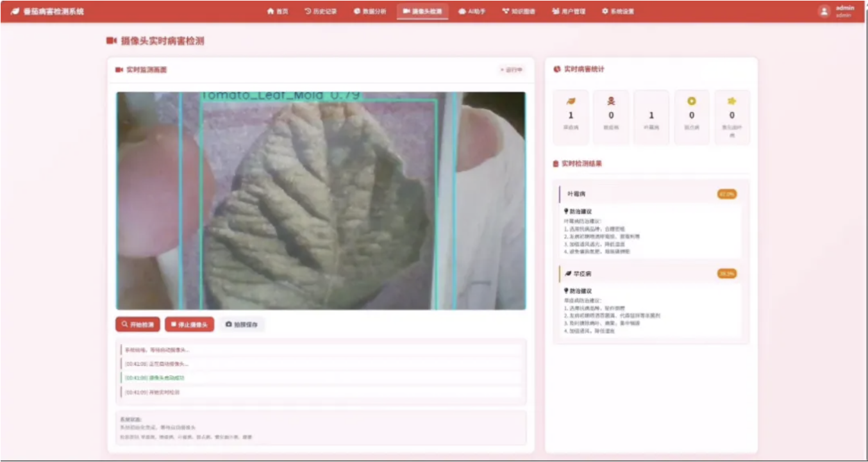868x462 pixels.
Task: Click the chart icon beside 实时病害统计
Action: click(x=556, y=69)
